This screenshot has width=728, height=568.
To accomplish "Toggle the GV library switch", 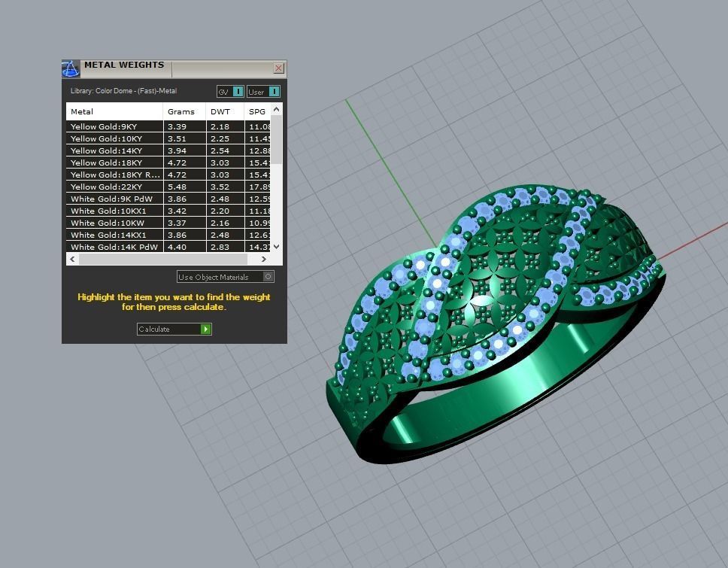I will (x=230, y=92).
